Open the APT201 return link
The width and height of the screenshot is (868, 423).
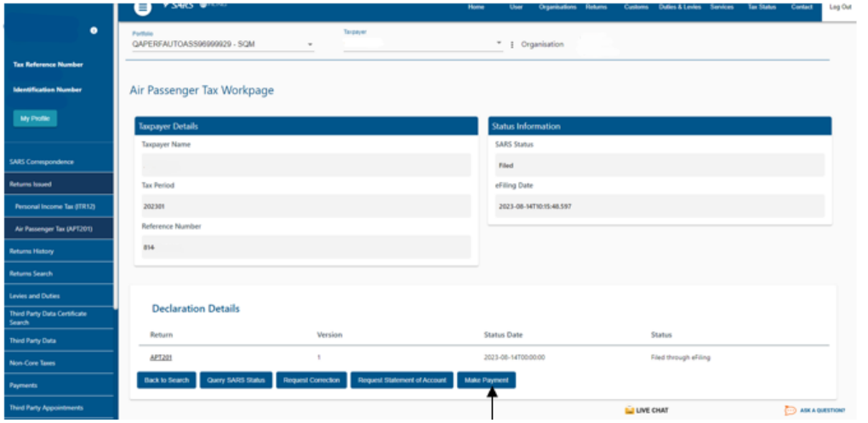coord(161,357)
